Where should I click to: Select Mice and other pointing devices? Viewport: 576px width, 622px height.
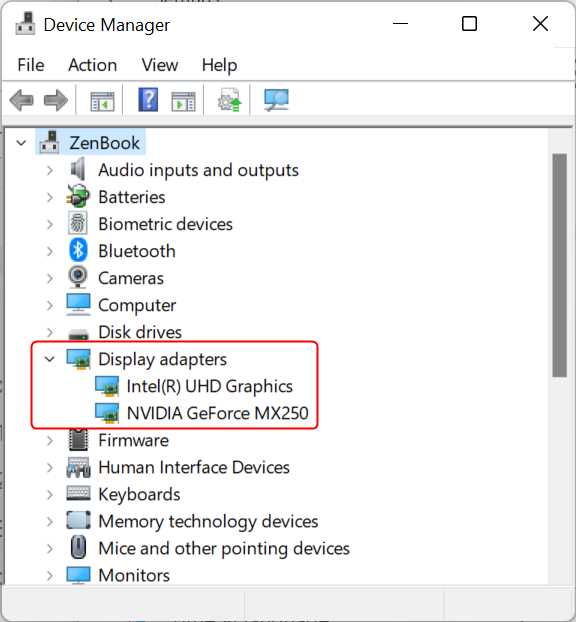pos(224,549)
